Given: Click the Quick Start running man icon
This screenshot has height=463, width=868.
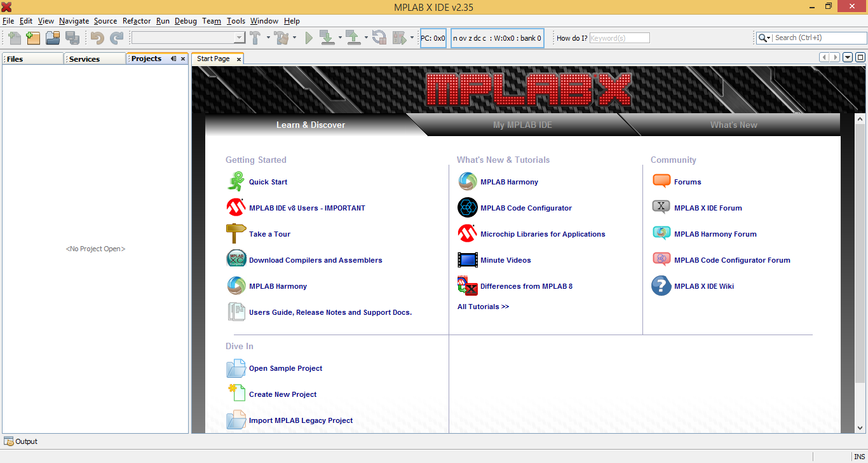Looking at the screenshot, I should [x=236, y=182].
